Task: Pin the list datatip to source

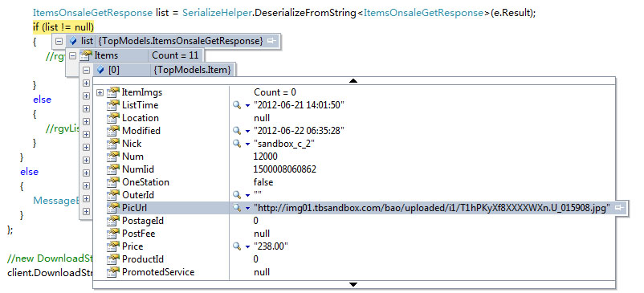Action: tap(271, 41)
